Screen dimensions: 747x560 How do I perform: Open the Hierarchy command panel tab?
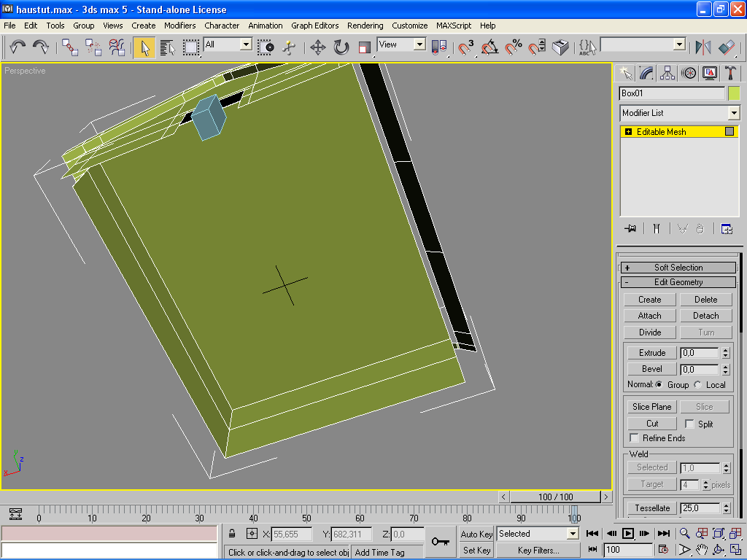[667, 73]
